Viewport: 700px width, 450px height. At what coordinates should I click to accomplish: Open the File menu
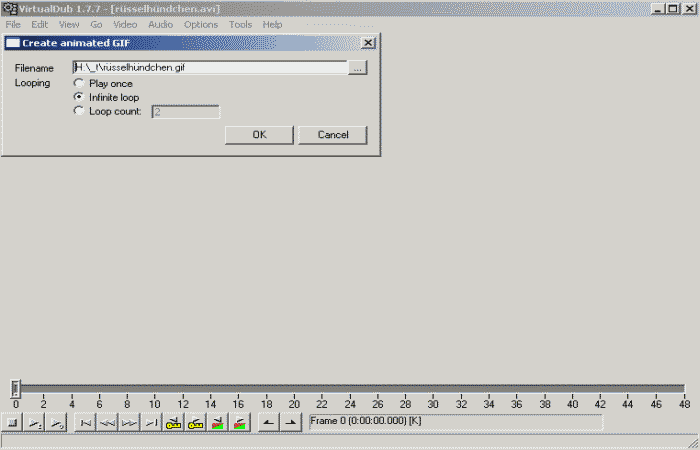point(13,24)
